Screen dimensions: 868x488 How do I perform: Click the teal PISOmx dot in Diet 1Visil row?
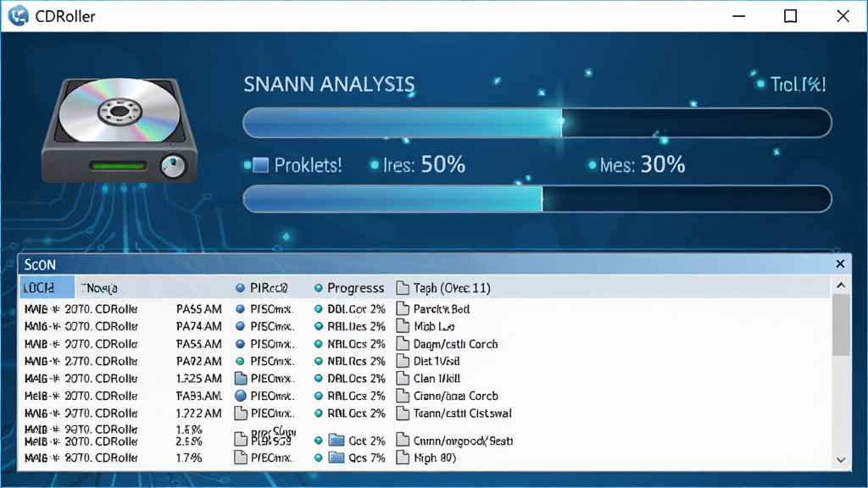tap(240, 361)
